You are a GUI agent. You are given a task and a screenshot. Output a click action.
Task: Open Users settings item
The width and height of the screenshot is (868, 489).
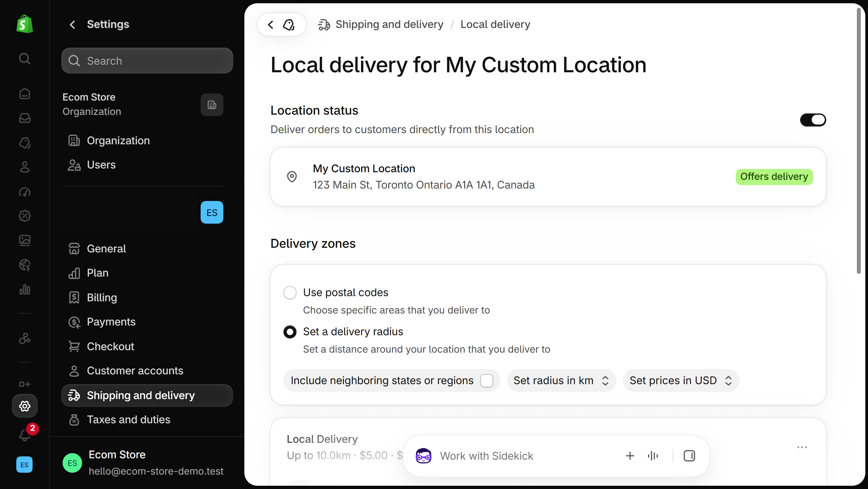pyautogui.click(x=147, y=165)
